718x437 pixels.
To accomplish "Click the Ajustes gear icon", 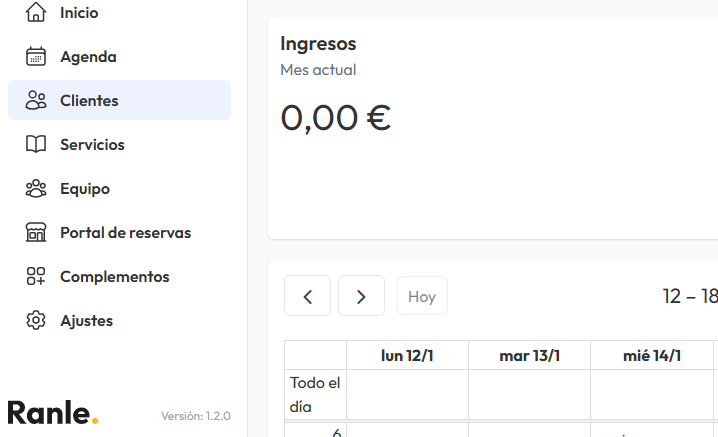I will pyautogui.click(x=36, y=321).
